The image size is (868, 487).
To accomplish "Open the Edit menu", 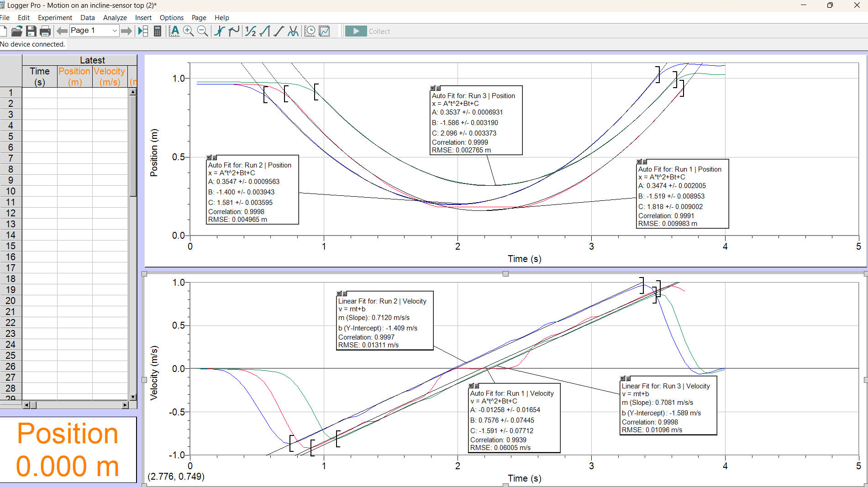I will click(24, 18).
